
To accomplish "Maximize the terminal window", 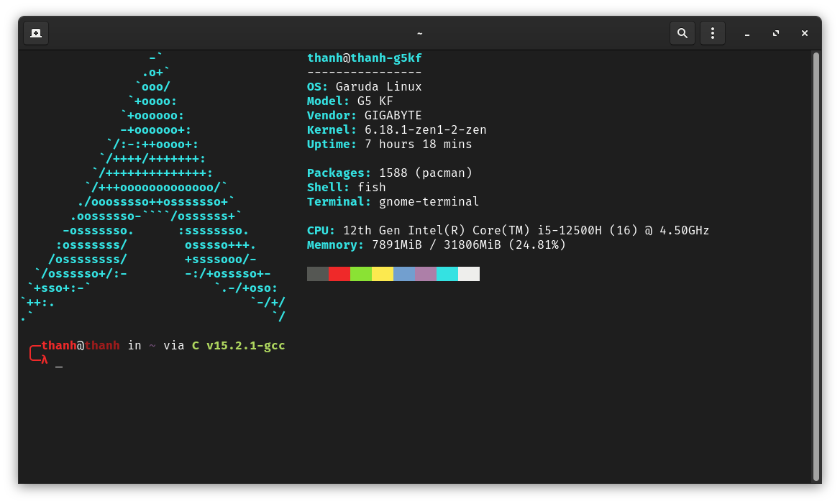I will tap(776, 33).
